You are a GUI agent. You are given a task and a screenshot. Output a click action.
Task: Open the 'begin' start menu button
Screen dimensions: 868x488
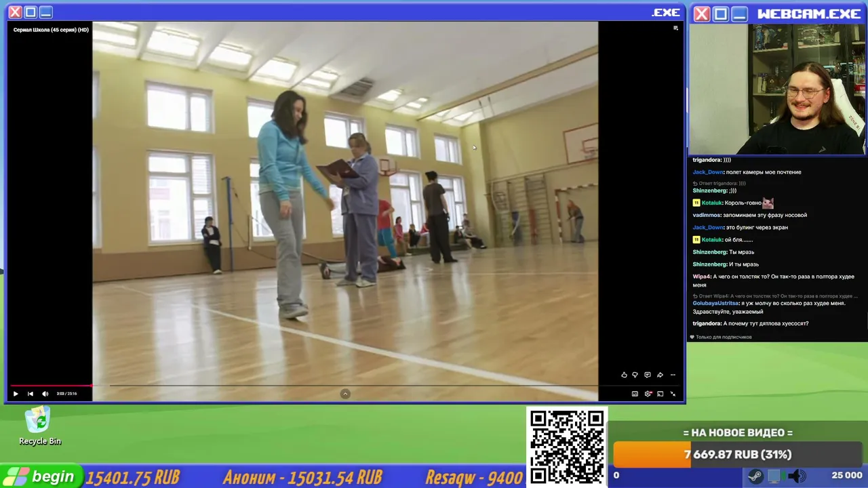41,476
